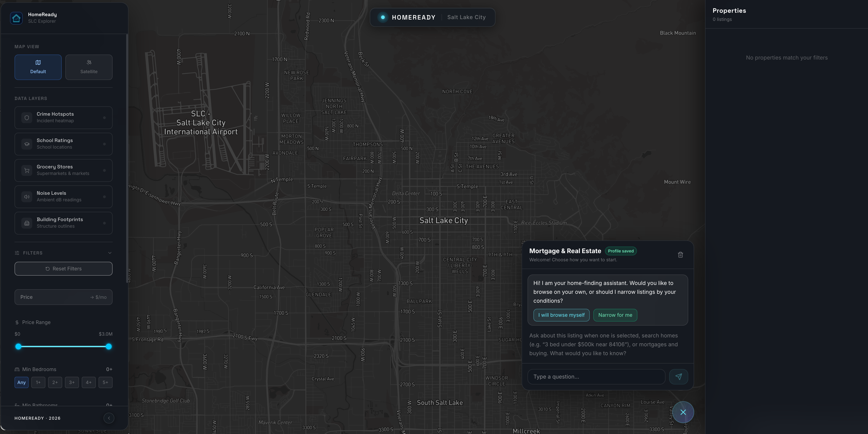Screen dimensions: 868x434
Task: Collapse the Filters section chevron
Action: (109, 253)
